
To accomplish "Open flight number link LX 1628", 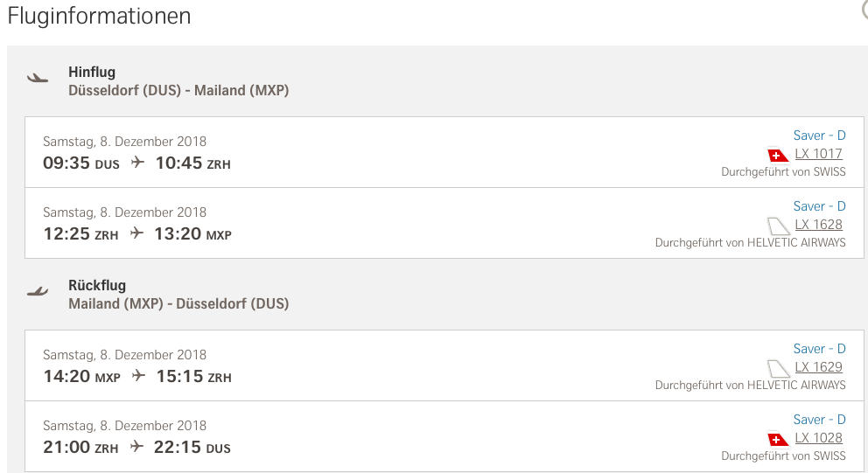I will pyautogui.click(x=818, y=225).
